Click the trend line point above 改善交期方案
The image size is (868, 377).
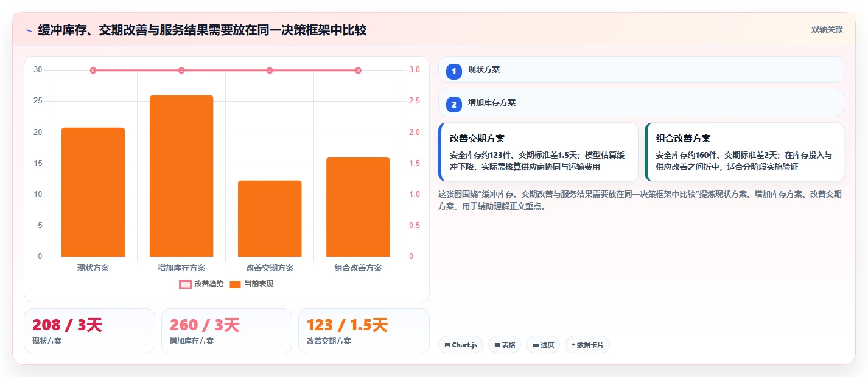tap(270, 71)
